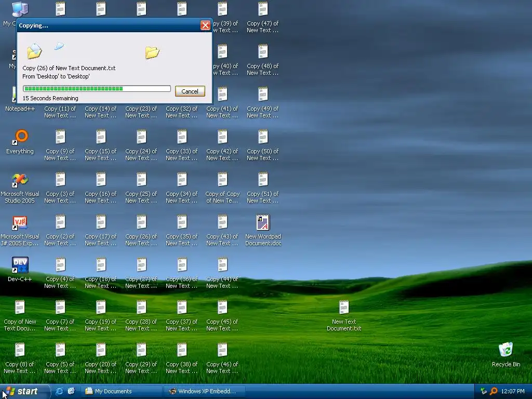Click the taskbar clock showing 12:07 PM

pos(513,391)
